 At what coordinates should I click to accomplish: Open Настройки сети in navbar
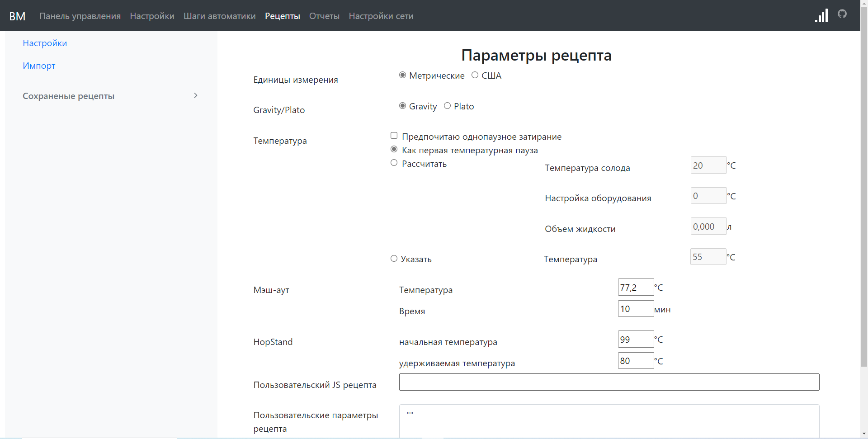point(381,16)
